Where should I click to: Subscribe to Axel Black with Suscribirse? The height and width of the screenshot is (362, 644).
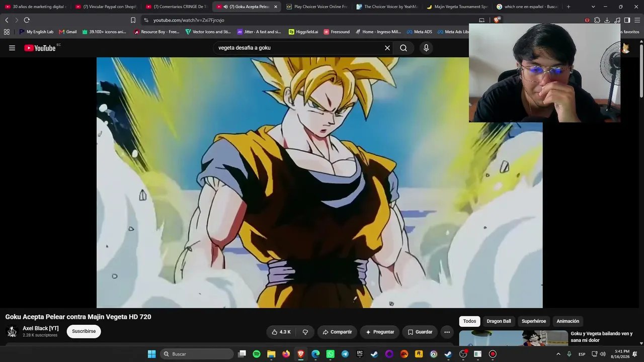pos(84,331)
